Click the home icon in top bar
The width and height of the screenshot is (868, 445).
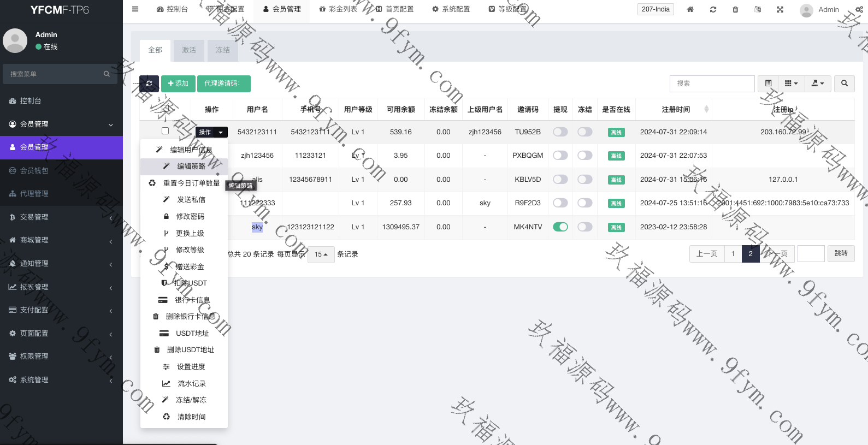[690, 9]
